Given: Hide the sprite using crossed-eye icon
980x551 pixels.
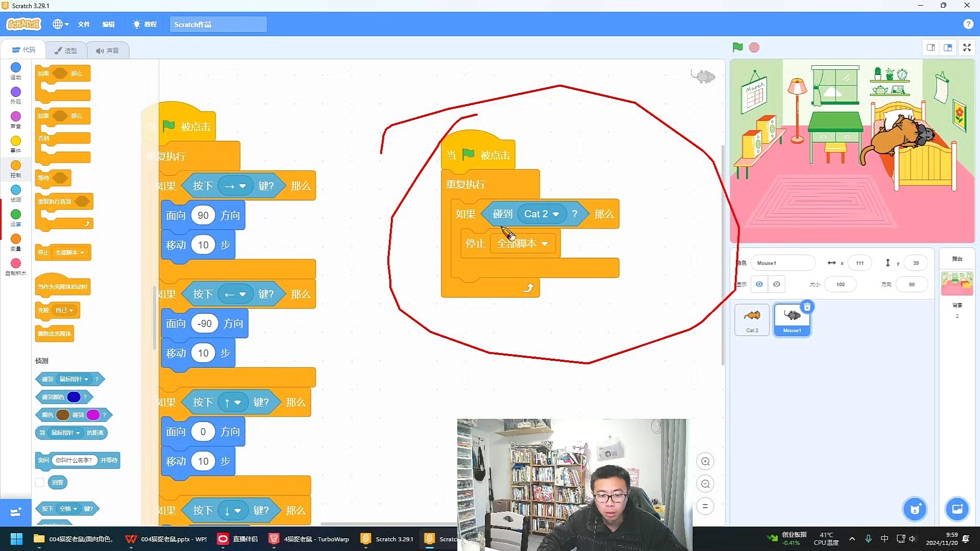Looking at the screenshot, I should coord(776,284).
